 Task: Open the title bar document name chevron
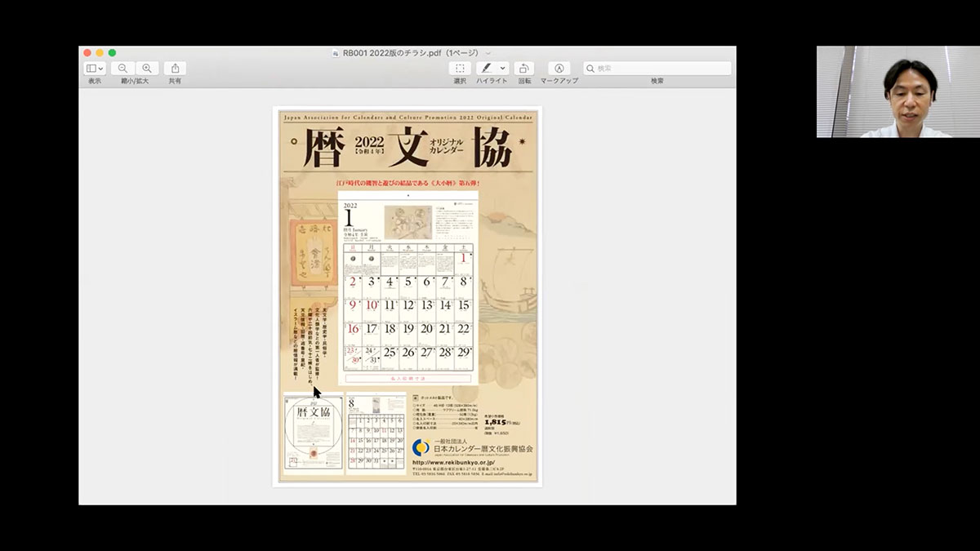(x=488, y=53)
